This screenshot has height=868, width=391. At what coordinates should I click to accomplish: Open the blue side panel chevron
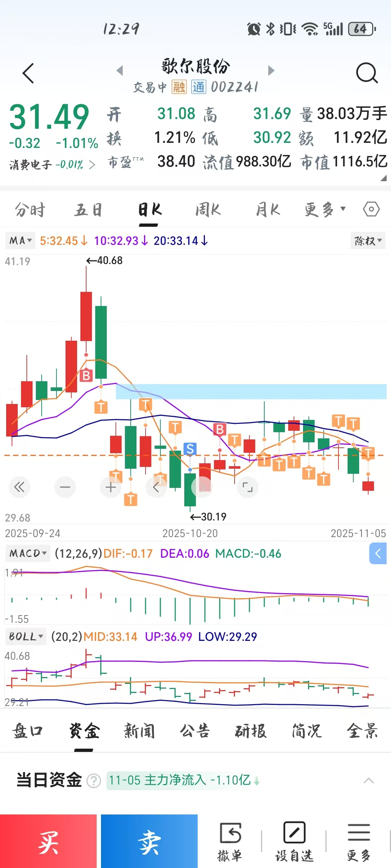pyautogui.click(x=378, y=553)
